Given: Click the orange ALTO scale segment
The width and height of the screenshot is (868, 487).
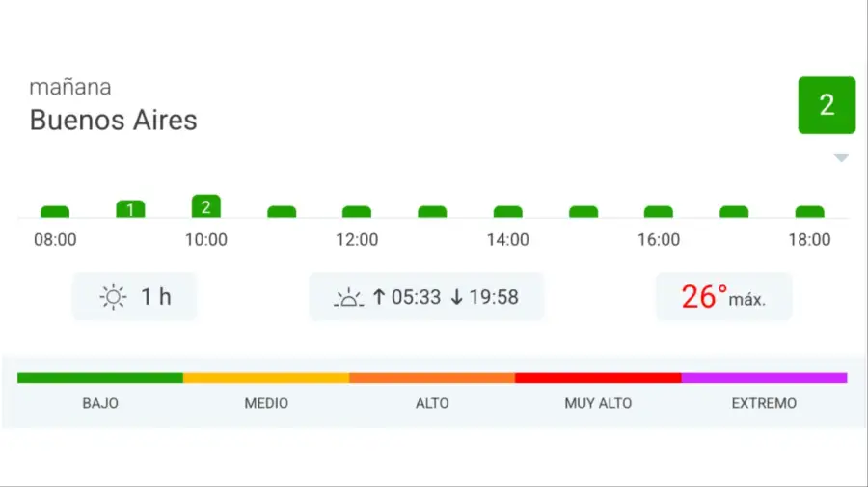Looking at the screenshot, I should tap(432, 378).
